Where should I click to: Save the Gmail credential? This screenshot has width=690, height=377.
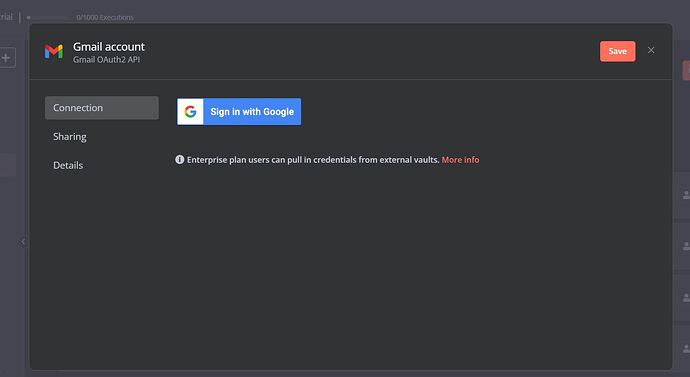[617, 51]
